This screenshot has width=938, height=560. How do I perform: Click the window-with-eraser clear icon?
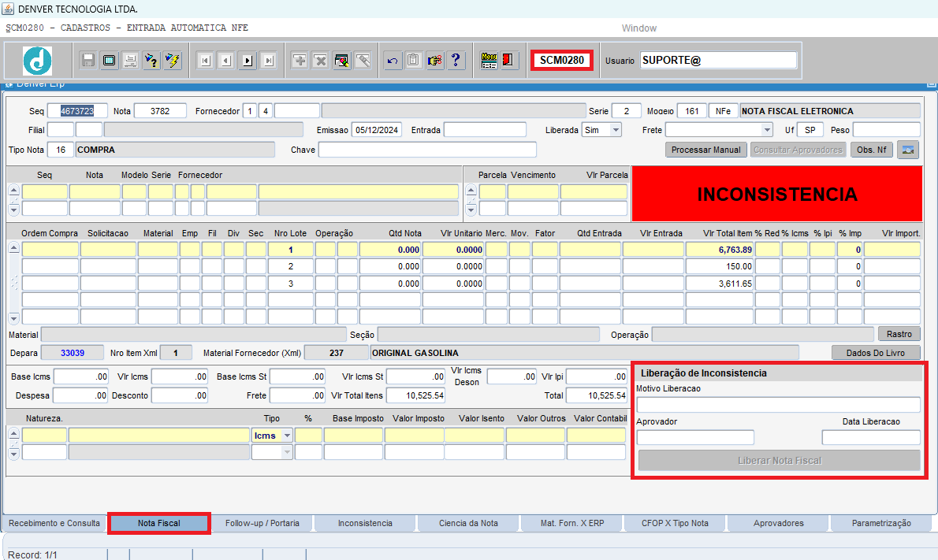pos(341,61)
